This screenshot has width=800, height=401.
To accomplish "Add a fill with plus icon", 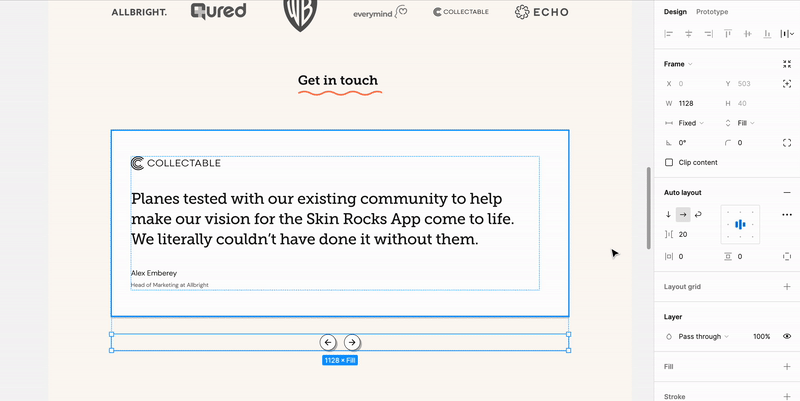I will pyautogui.click(x=787, y=367).
